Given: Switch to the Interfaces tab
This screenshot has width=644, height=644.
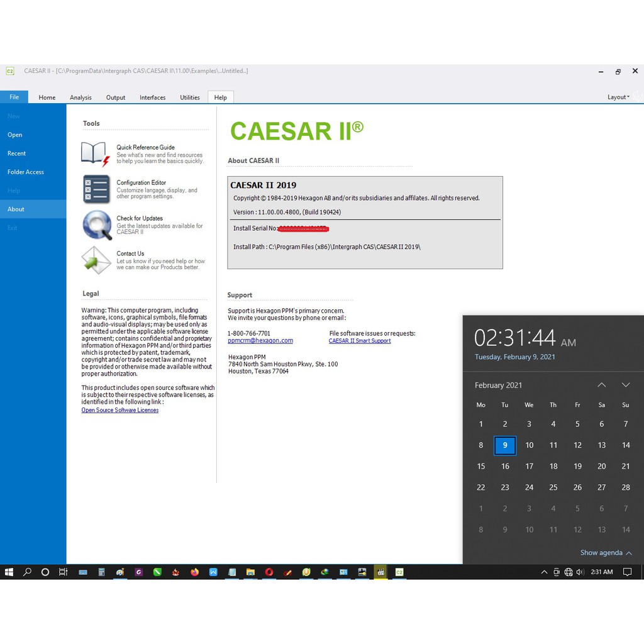Looking at the screenshot, I should coord(152,97).
